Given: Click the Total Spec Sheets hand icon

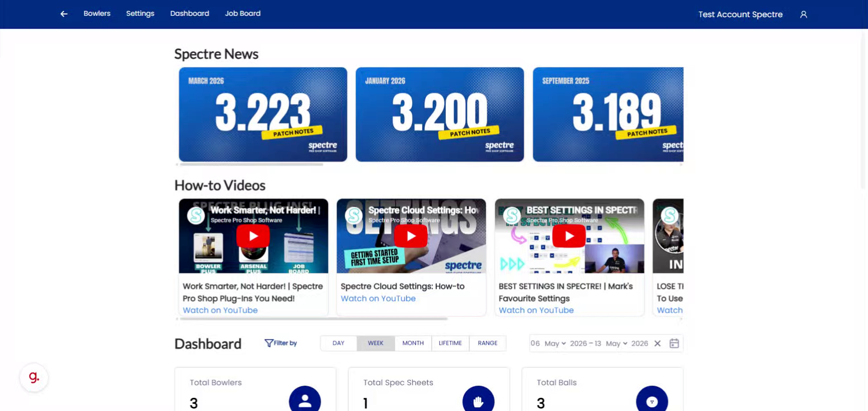Looking at the screenshot, I should [478, 401].
